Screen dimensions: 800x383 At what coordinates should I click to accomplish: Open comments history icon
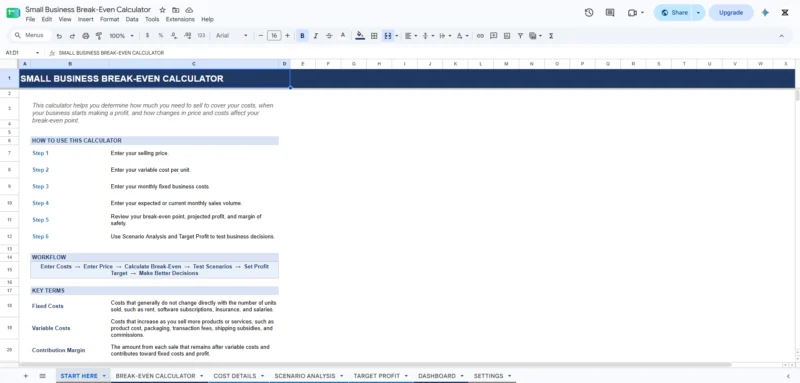click(x=610, y=13)
